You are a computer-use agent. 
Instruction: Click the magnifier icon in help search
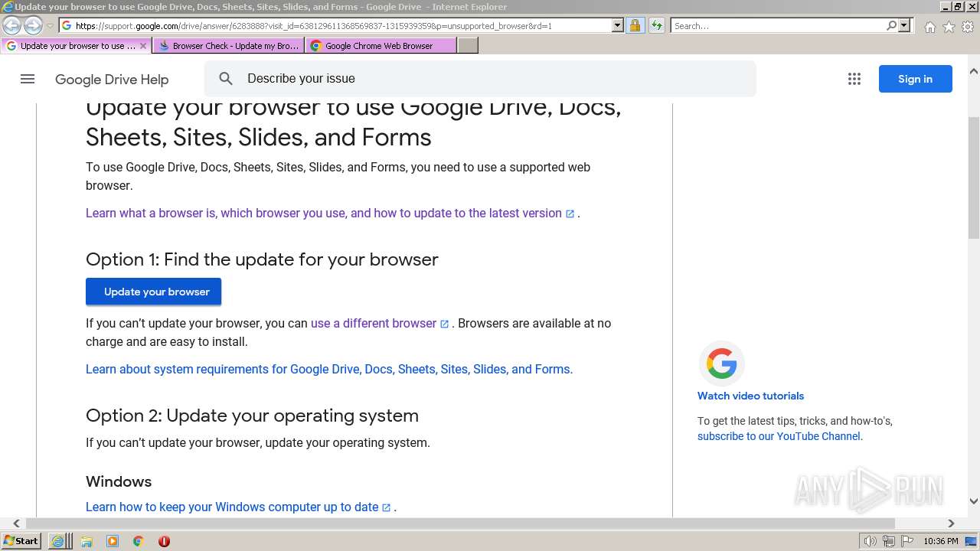pyautogui.click(x=226, y=78)
